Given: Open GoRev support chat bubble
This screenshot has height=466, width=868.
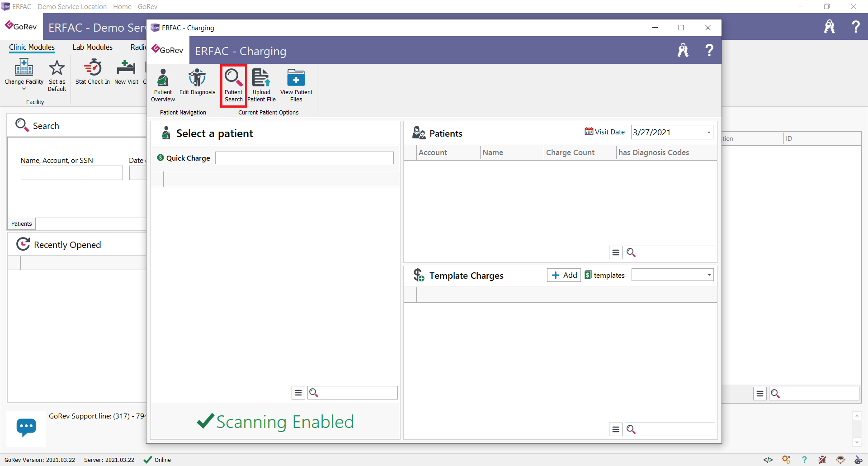Looking at the screenshot, I should [26, 427].
